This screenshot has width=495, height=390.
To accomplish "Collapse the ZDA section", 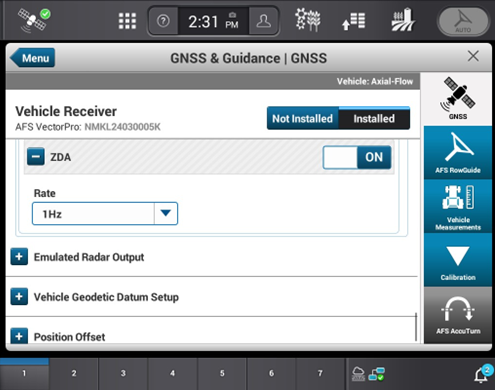I will point(36,157).
